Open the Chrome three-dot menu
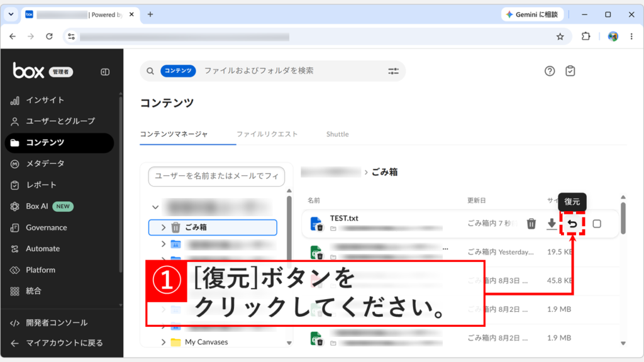This screenshot has width=644, height=362. point(631,36)
